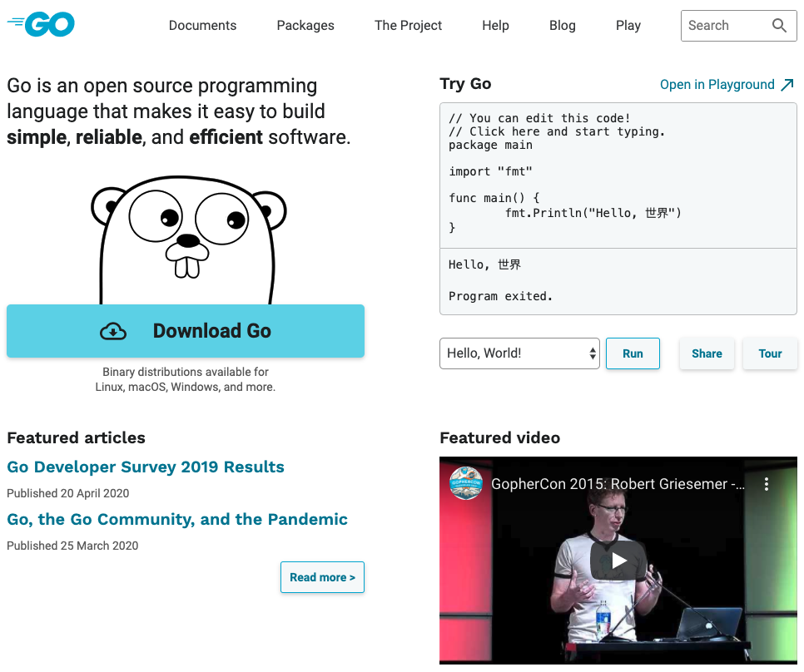Viewport: 804px width, 672px height.
Task: Open the Blog page
Action: (563, 26)
